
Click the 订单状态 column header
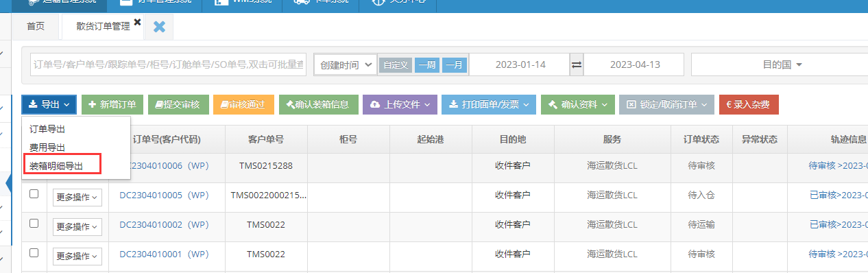click(701, 139)
